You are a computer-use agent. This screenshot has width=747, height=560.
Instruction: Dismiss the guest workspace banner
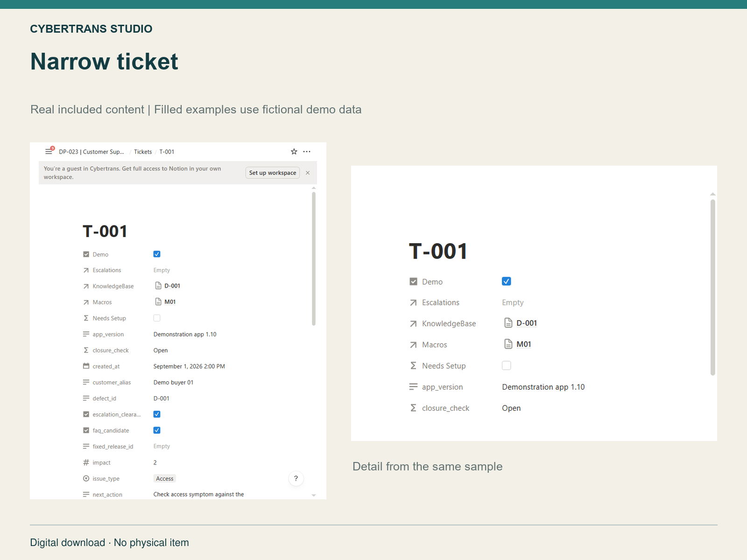308,173
